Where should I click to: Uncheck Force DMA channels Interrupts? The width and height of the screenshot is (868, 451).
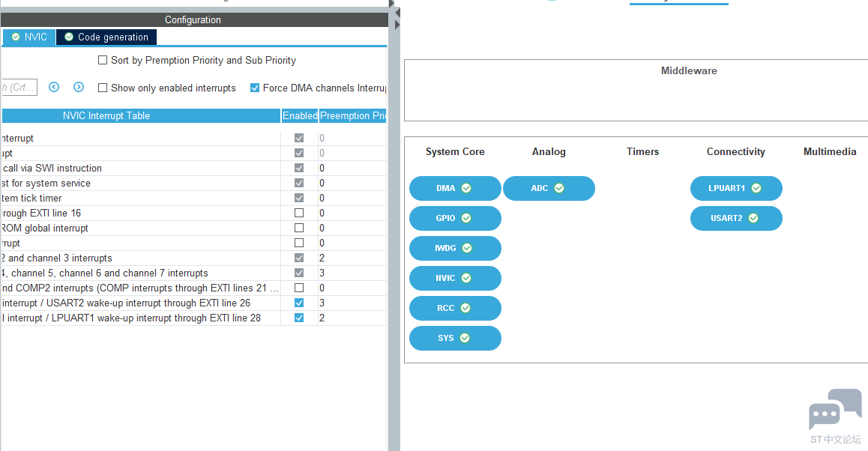point(255,88)
